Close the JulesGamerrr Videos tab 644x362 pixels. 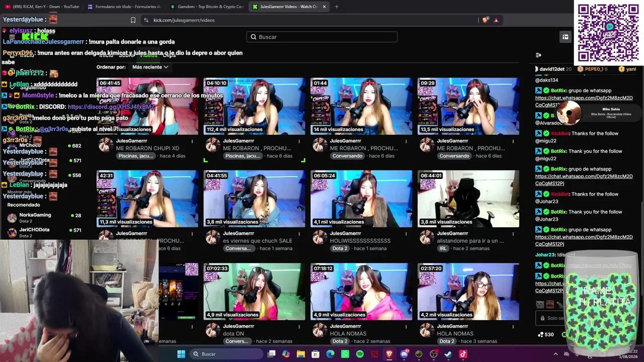324,7
